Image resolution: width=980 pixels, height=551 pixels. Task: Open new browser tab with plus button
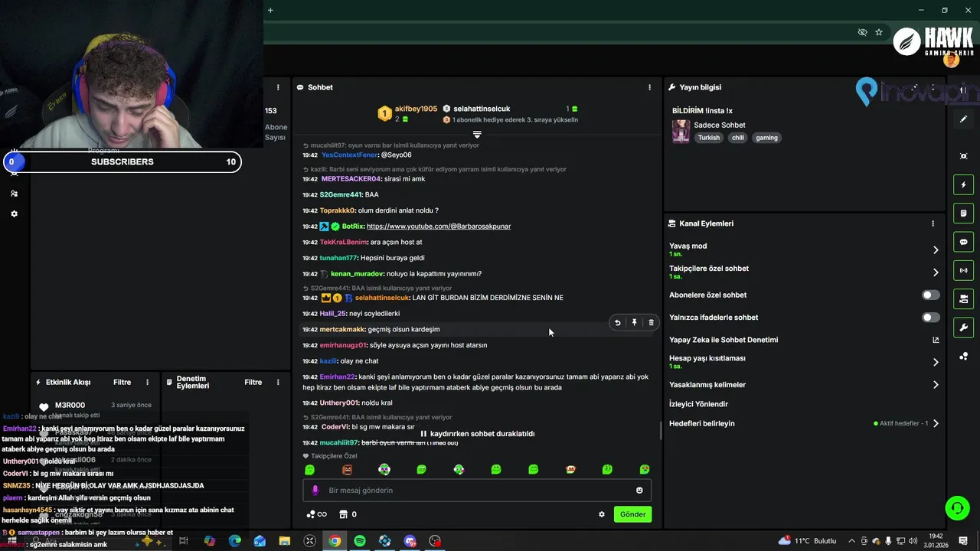click(270, 10)
